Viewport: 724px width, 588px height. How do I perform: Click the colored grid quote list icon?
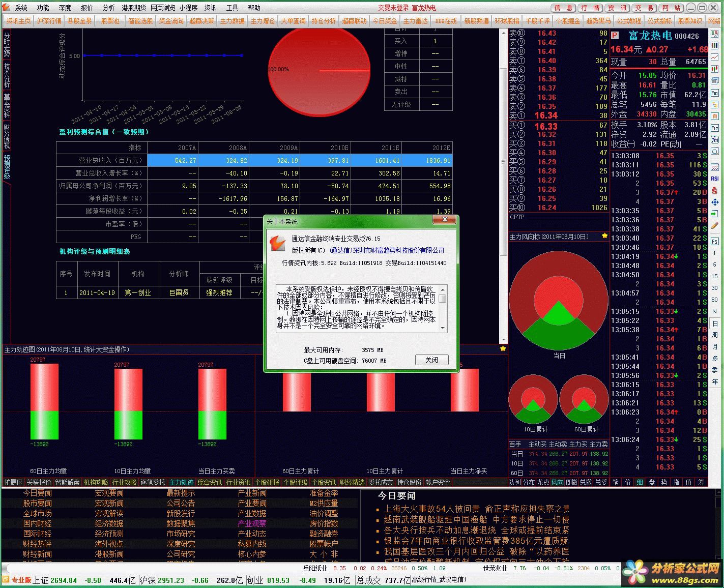pos(715,45)
